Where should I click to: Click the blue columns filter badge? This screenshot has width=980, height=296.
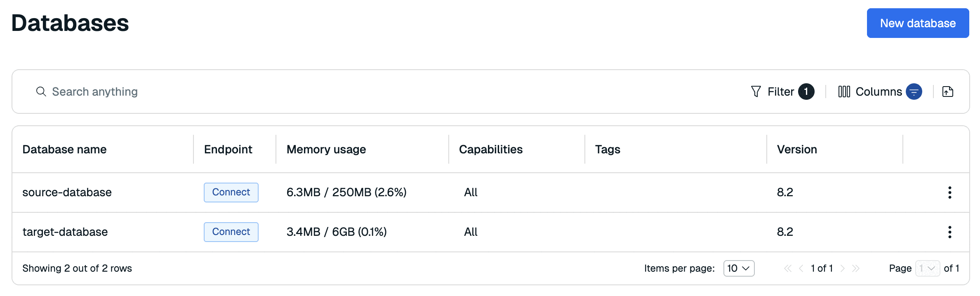pyautogui.click(x=914, y=92)
